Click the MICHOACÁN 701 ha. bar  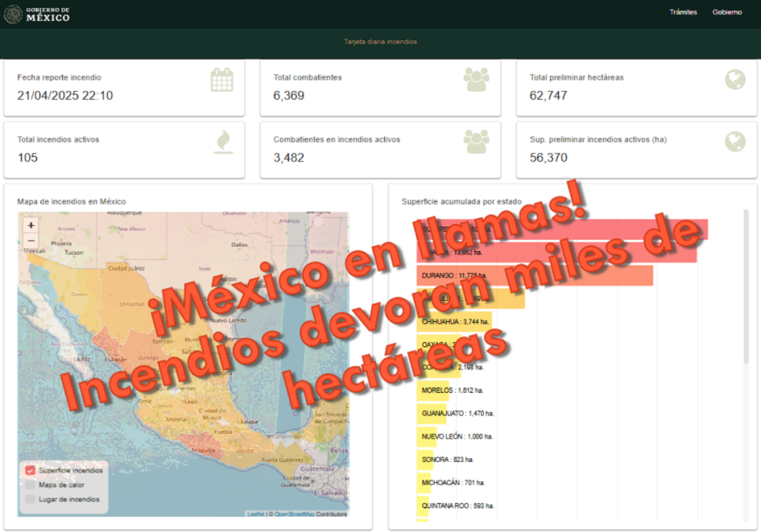pos(424,482)
